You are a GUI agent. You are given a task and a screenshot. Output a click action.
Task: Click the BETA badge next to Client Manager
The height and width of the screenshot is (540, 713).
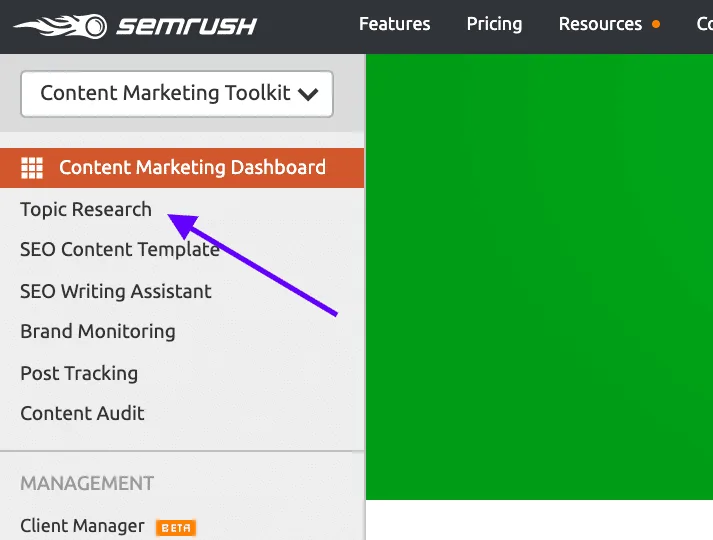coord(176,528)
